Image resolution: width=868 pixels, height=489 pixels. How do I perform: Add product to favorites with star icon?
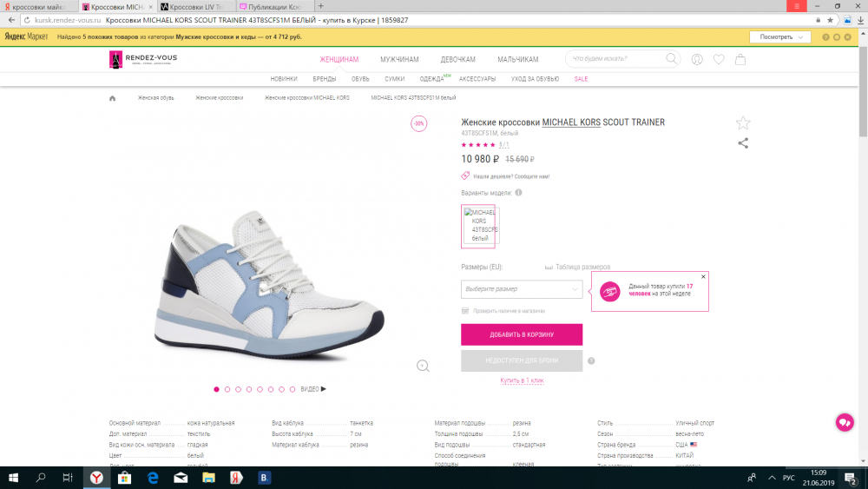(x=743, y=123)
